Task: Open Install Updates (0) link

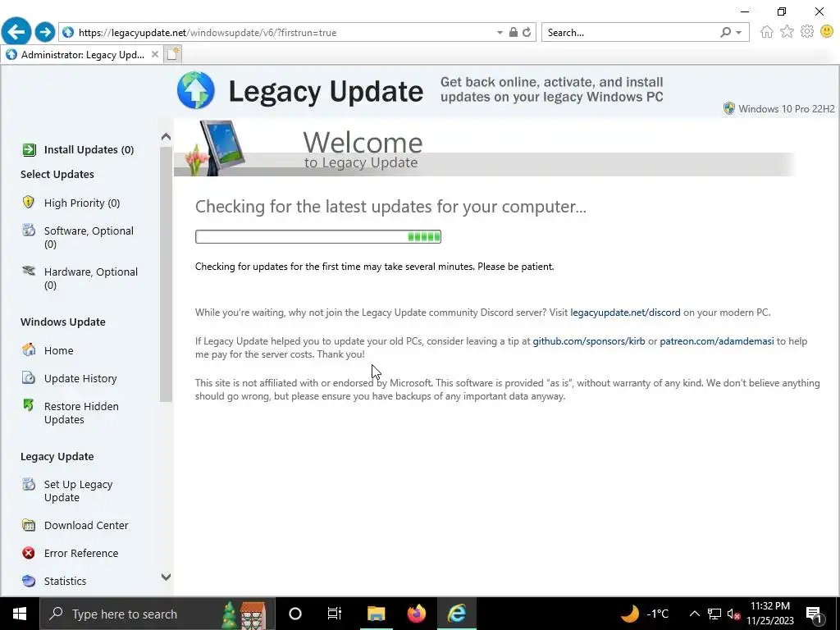Action: pyautogui.click(x=89, y=149)
